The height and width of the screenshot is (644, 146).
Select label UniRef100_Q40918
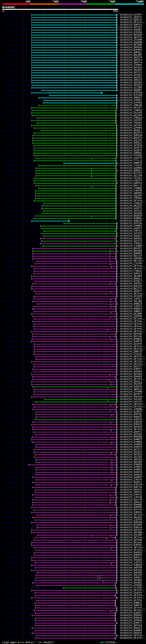click(131, 67)
